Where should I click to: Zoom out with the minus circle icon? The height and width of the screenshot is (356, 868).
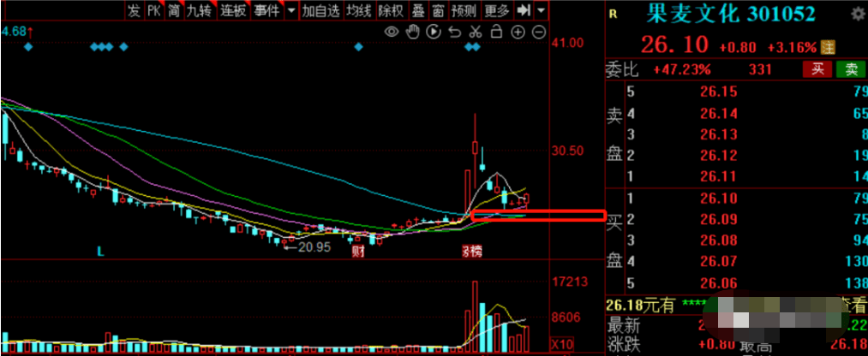[x=539, y=32]
